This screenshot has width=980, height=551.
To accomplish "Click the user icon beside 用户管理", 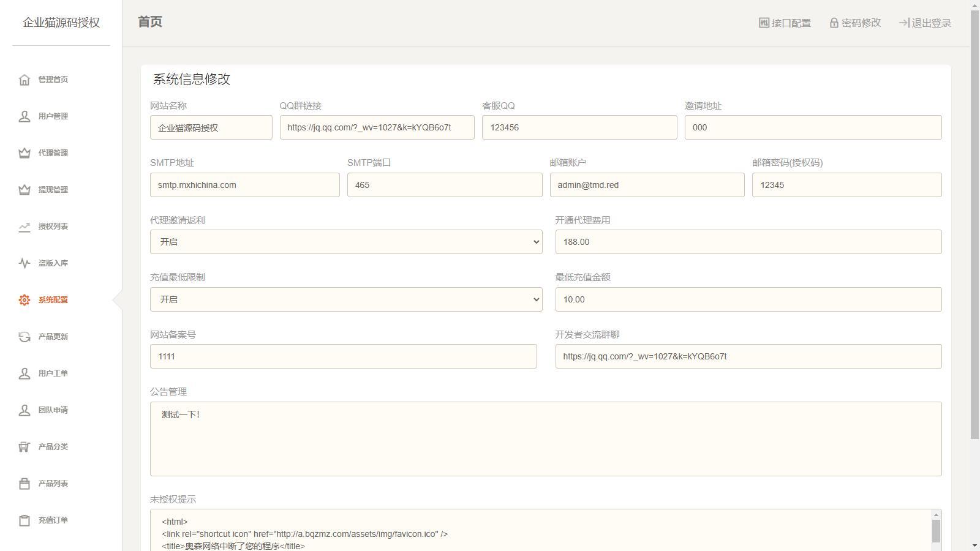I will (x=24, y=116).
